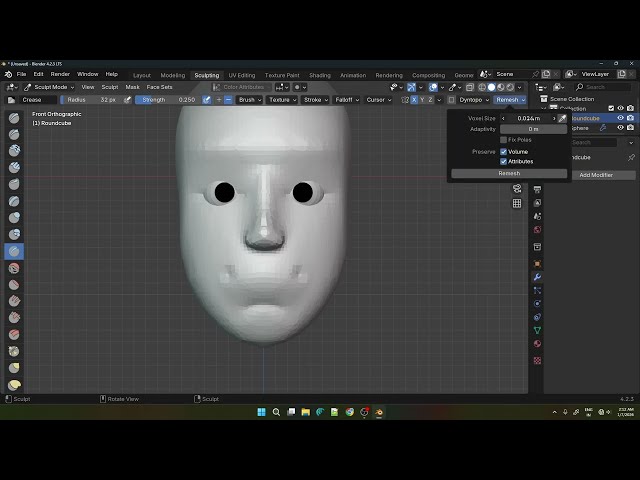Image resolution: width=640 pixels, height=480 pixels.
Task: Open the Sculpt Mode dropdown
Action: point(49,87)
